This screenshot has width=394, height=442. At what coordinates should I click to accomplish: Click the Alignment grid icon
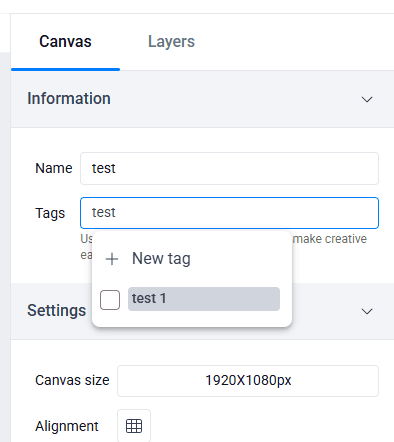[x=134, y=426]
